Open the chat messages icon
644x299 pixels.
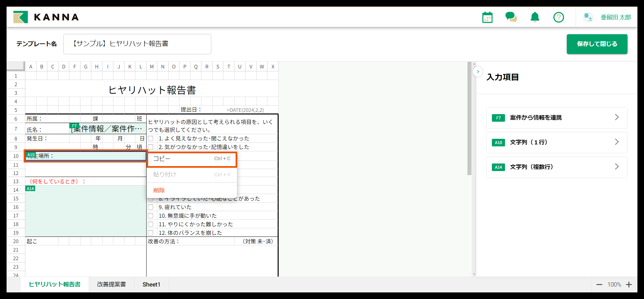[511, 17]
